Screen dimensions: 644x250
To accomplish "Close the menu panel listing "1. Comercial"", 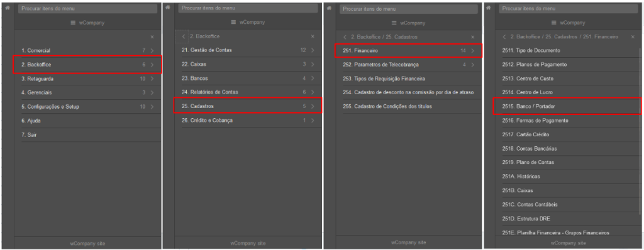I will [x=152, y=37].
